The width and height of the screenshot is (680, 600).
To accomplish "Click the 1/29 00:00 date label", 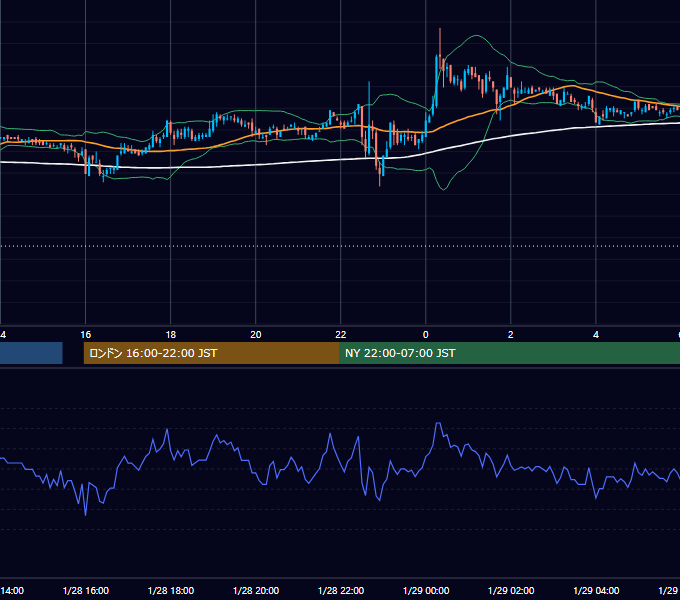I will pos(426,590).
